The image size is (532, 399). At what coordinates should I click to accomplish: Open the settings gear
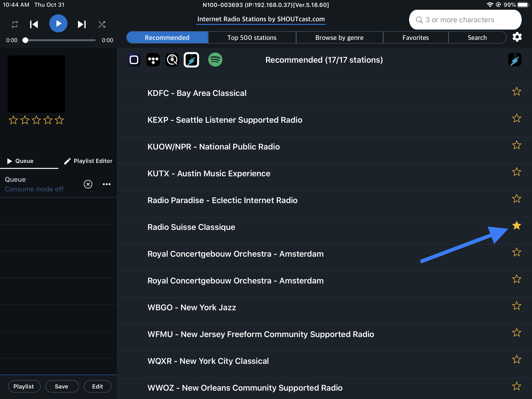(517, 37)
